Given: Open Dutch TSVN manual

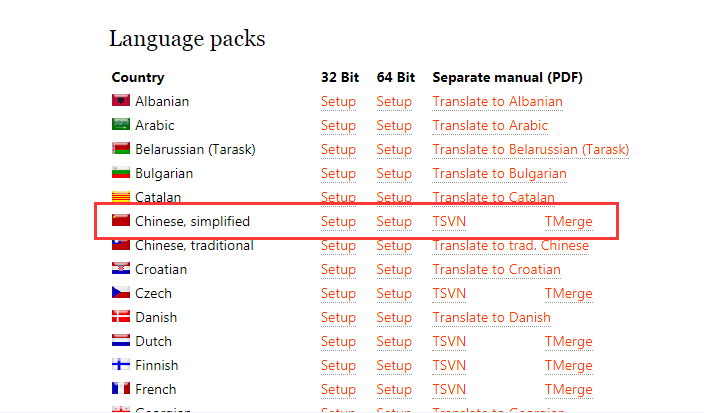Looking at the screenshot, I should [449, 342].
